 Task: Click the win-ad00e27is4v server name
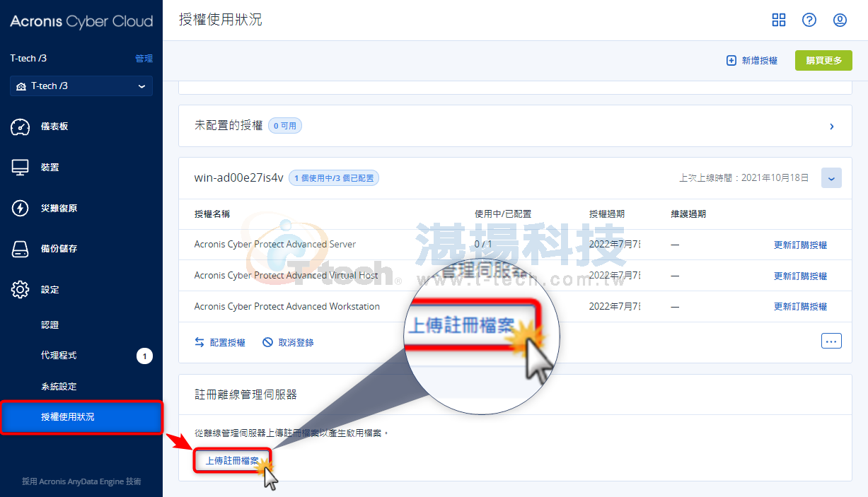pyautogui.click(x=238, y=178)
